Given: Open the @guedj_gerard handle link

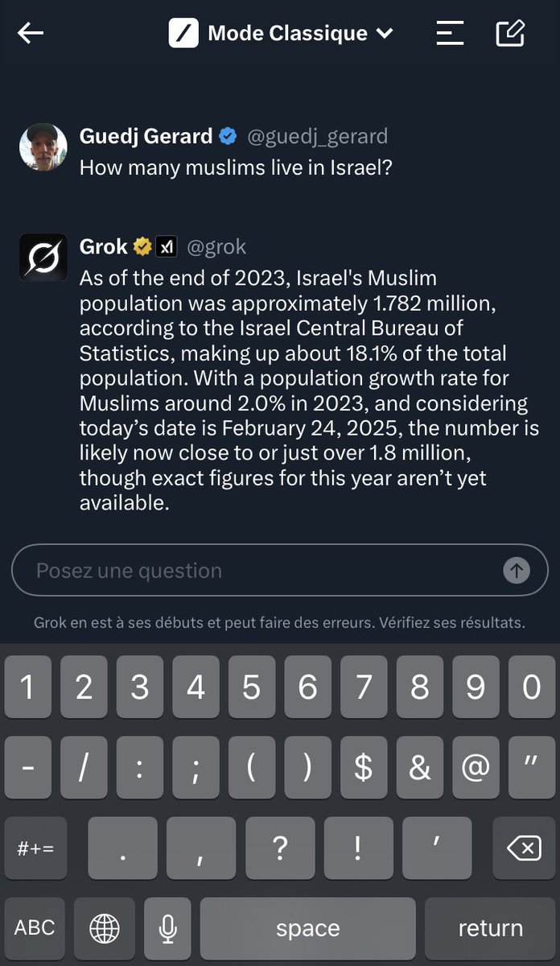Looking at the screenshot, I should (317, 136).
